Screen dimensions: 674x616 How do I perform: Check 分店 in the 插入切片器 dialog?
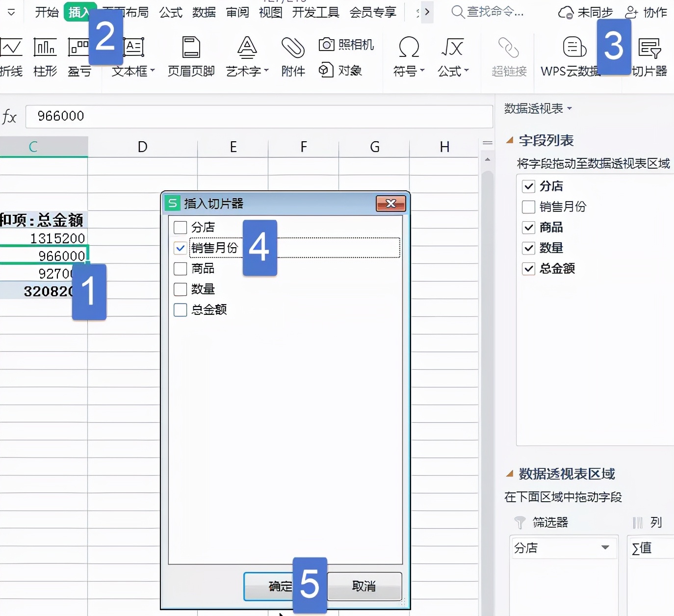tap(181, 228)
